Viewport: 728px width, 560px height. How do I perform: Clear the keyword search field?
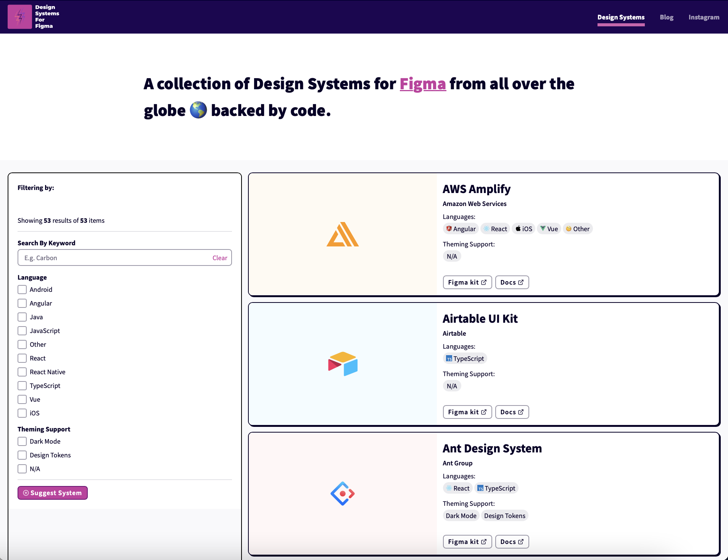pyautogui.click(x=220, y=258)
